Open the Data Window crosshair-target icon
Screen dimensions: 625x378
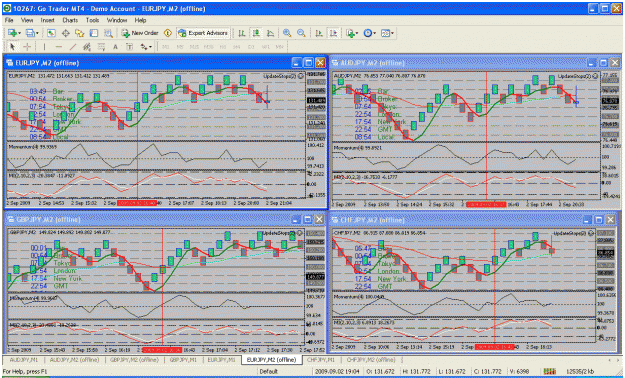[65, 33]
